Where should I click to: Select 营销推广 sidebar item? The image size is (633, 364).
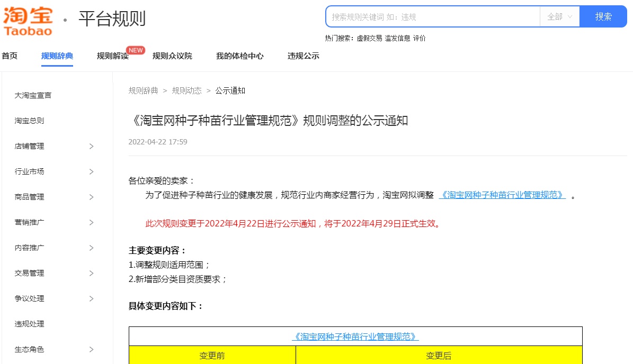coord(29,223)
